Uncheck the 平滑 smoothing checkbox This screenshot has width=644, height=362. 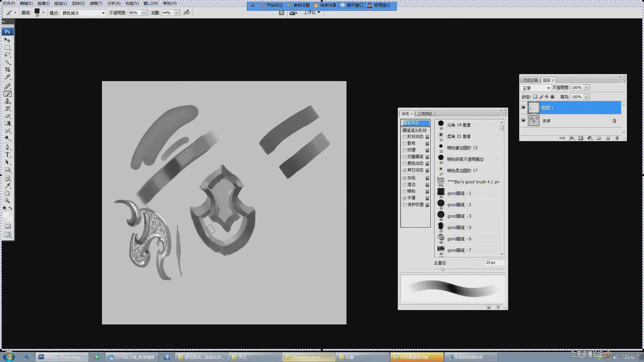[x=405, y=198]
